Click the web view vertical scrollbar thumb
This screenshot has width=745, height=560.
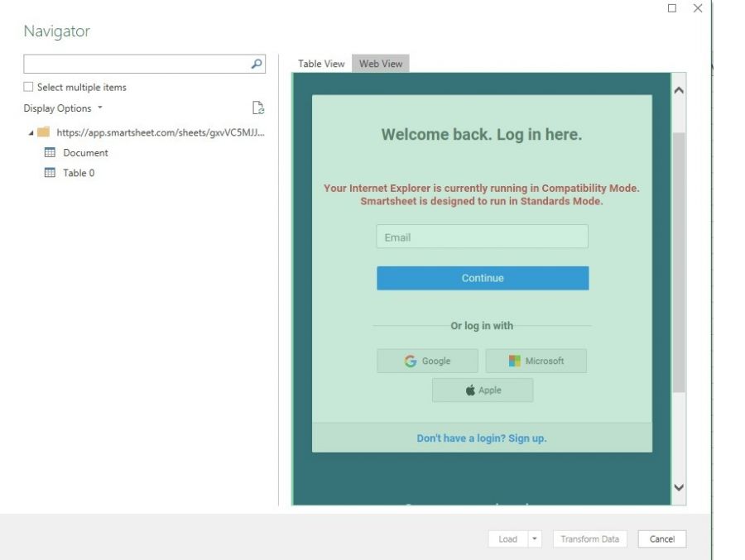pos(679,262)
